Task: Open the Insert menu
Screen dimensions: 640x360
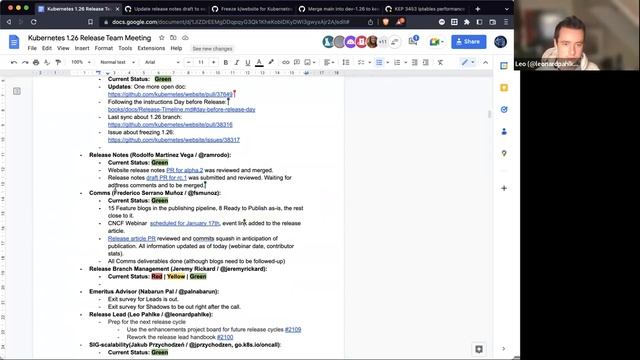Action: point(82,48)
